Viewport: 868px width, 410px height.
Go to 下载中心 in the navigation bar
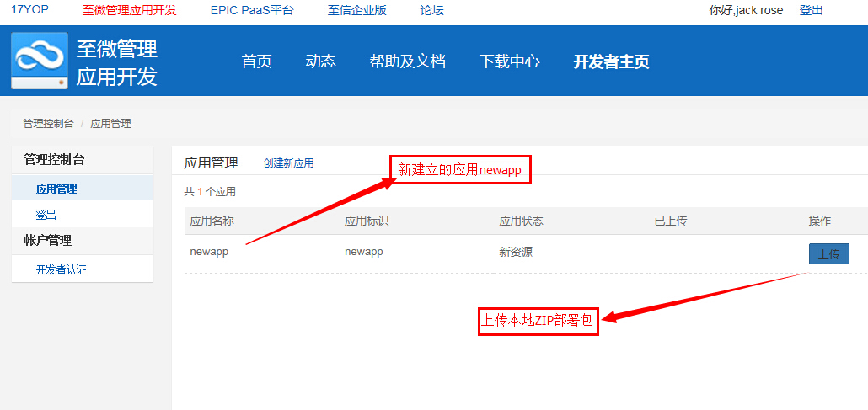coord(509,61)
